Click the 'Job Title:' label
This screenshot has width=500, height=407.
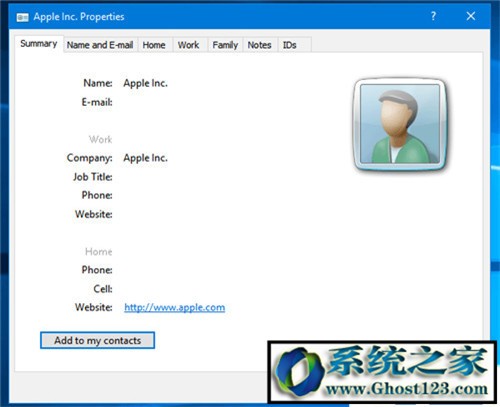click(93, 177)
